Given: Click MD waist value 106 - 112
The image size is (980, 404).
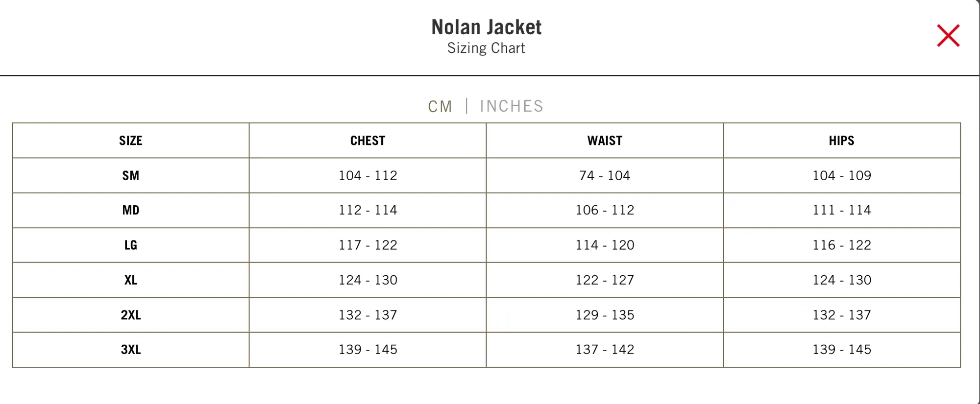Looking at the screenshot, I should tap(605, 211).
